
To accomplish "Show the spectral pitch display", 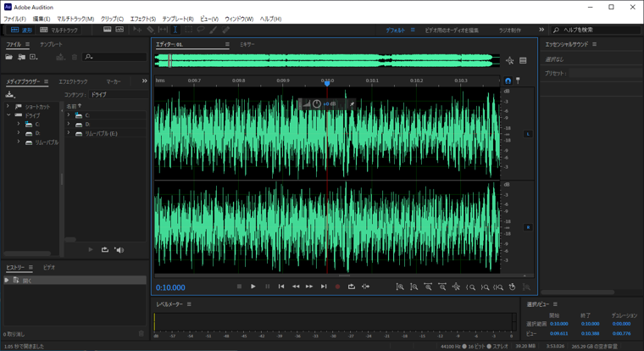I will click(x=119, y=30).
